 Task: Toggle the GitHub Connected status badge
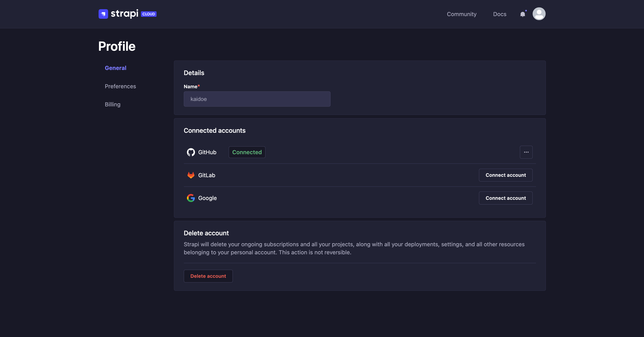[247, 152]
